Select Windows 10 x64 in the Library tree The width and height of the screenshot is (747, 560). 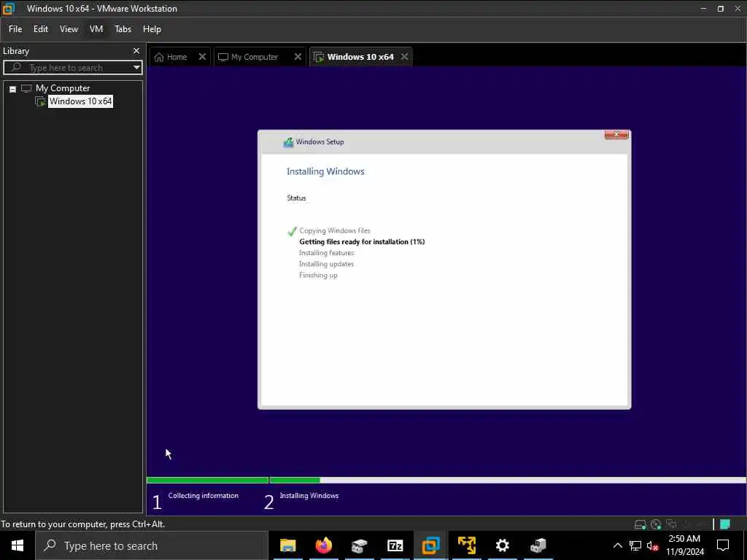tap(80, 101)
